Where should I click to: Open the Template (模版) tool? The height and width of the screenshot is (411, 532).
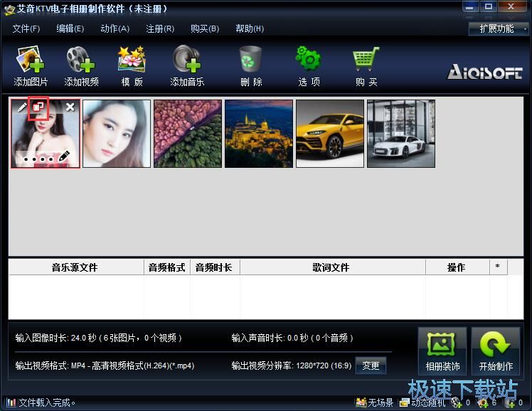pyautogui.click(x=132, y=66)
